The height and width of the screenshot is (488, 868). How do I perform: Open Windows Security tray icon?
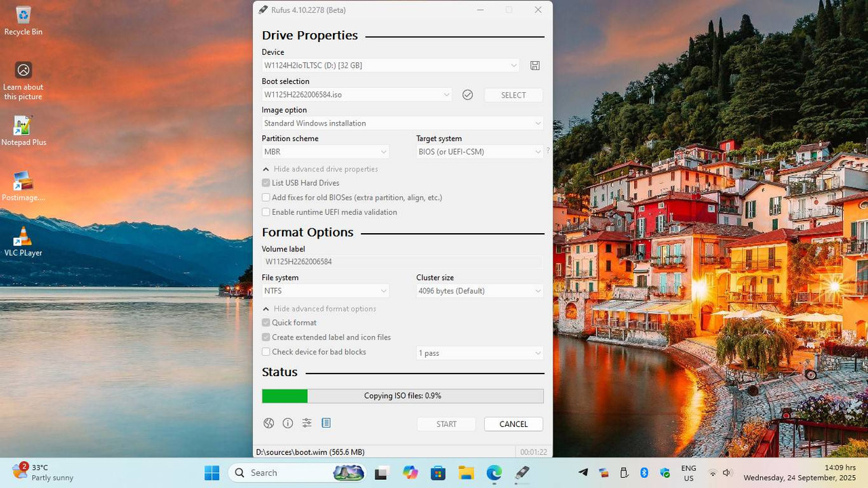(x=665, y=472)
